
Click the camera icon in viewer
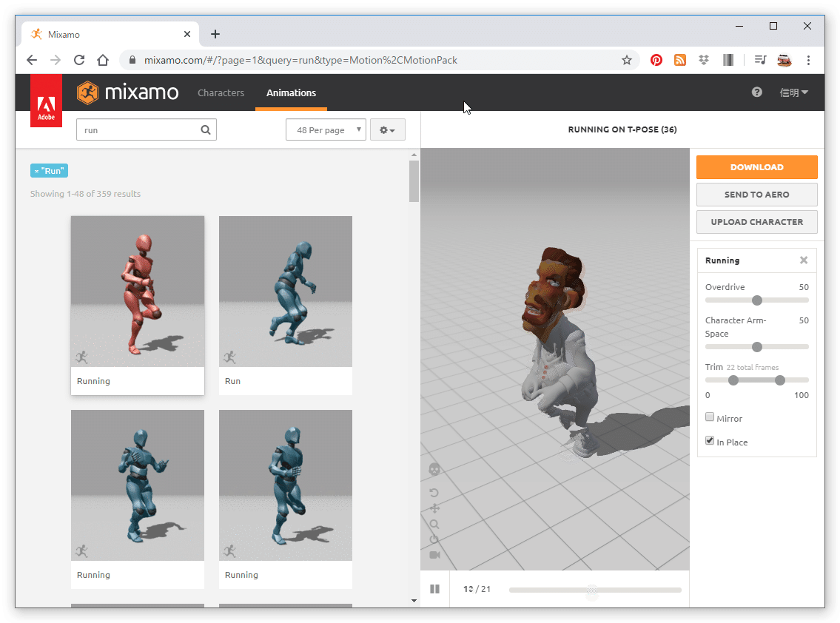coord(435,555)
